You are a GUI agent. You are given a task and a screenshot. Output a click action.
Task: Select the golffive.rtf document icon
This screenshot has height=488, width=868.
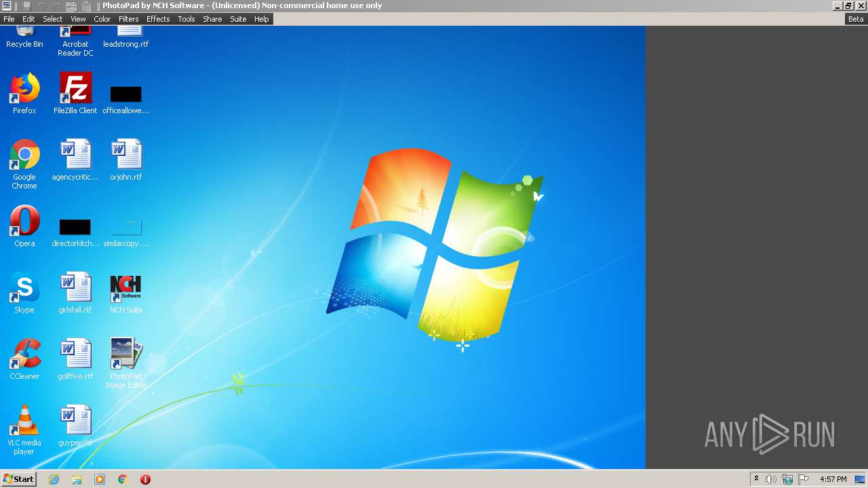click(75, 359)
